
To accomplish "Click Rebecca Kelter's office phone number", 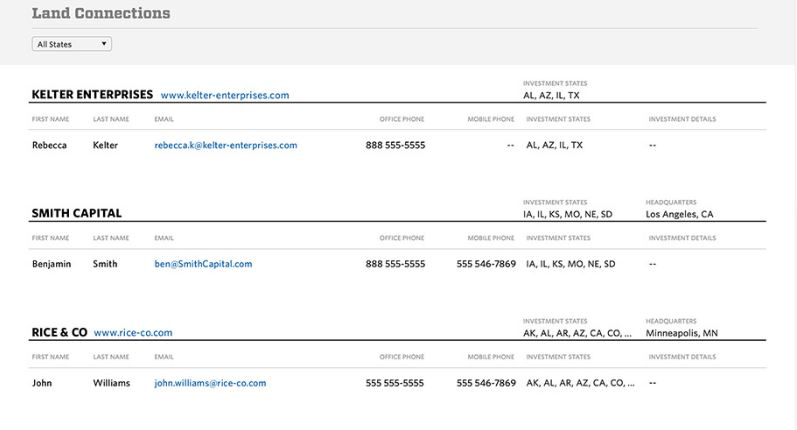I will (395, 145).
